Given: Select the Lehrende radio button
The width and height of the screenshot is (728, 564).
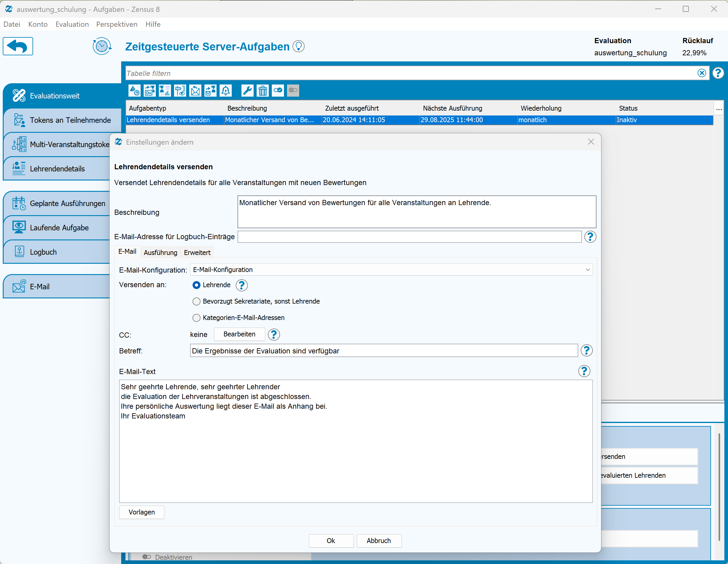Looking at the screenshot, I should click(x=196, y=285).
